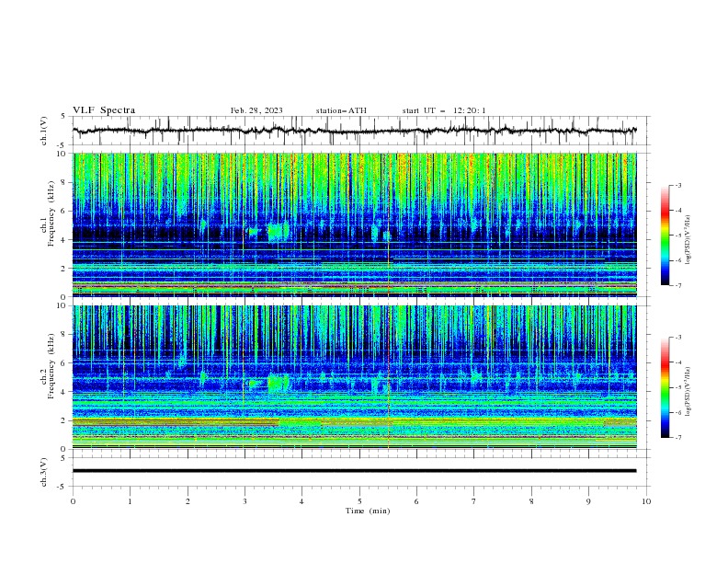The width and height of the screenshot is (728, 563).
Task: Click the "-7" label on ch.2 color bar
Action: click(678, 438)
